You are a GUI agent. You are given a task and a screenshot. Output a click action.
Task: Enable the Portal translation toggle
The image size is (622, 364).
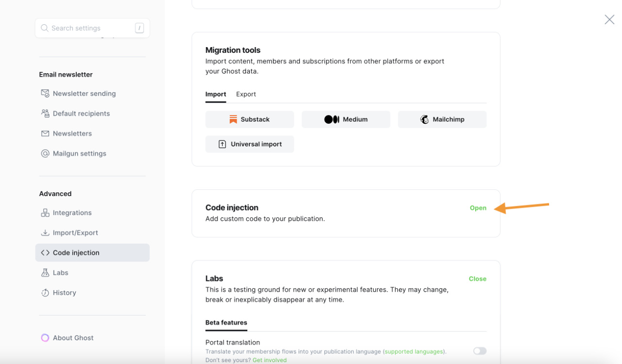(480, 351)
